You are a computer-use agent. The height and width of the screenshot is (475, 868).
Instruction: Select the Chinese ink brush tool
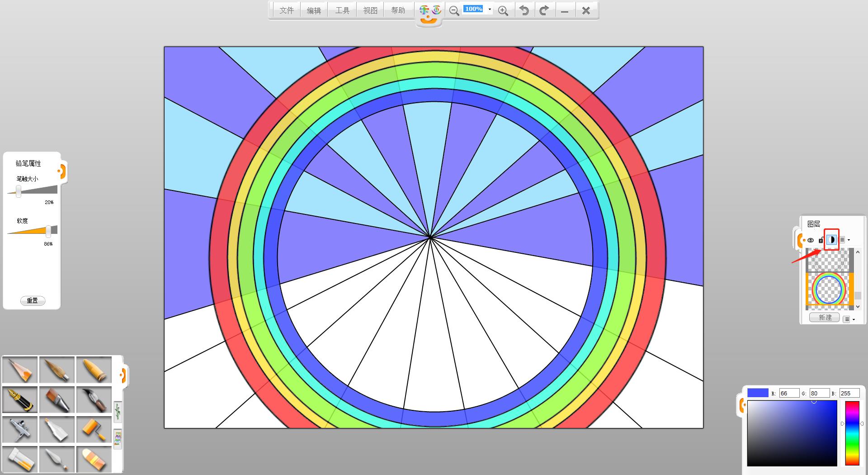pos(94,399)
